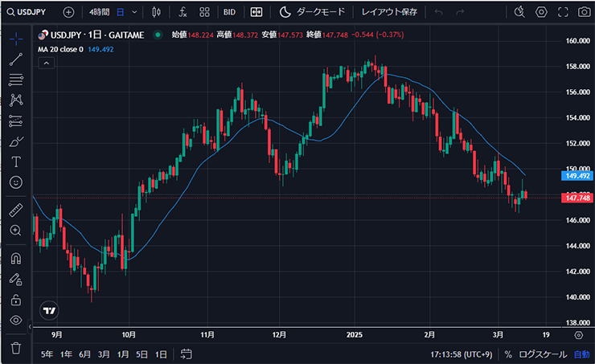This screenshot has width=595, height=364.
Task: Open the measure ruler tool
Action: pos(15,211)
